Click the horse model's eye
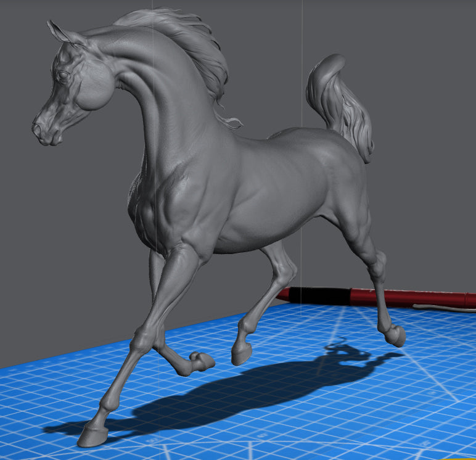 pos(63,75)
